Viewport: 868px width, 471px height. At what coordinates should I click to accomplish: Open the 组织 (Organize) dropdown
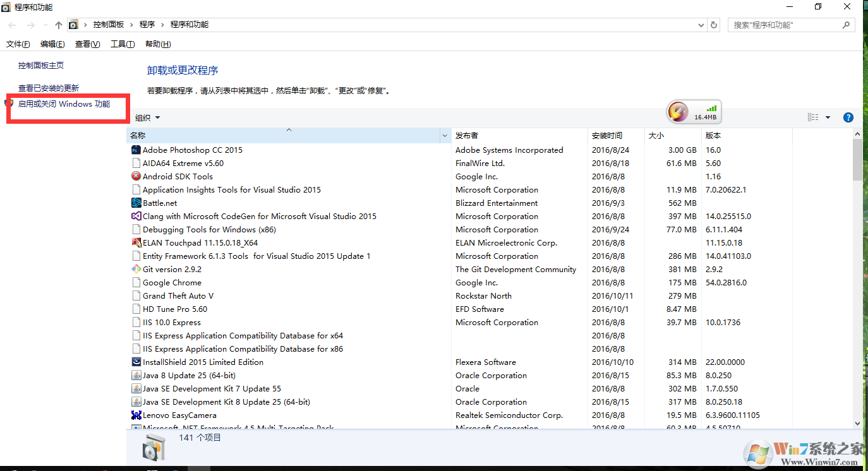147,117
